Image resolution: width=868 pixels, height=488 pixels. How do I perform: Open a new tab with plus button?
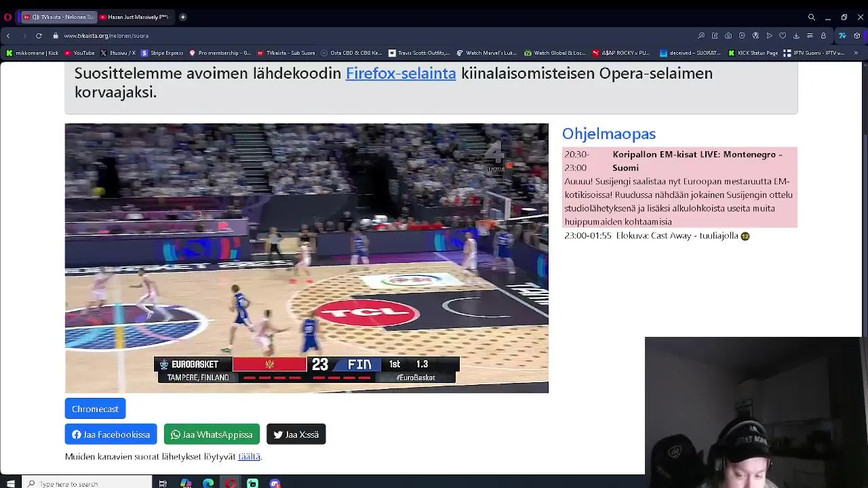point(182,17)
